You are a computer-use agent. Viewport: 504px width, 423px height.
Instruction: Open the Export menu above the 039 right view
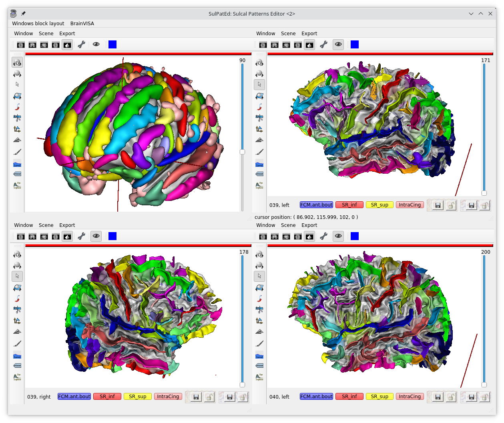pyautogui.click(x=67, y=225)
